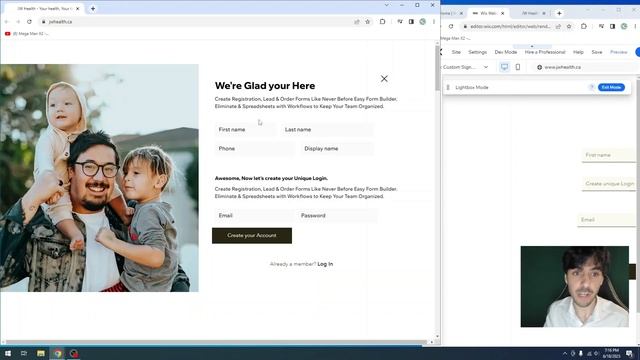Select the Password field in the signup form
The height and width of the screenshot is (360, 640).
338,216
